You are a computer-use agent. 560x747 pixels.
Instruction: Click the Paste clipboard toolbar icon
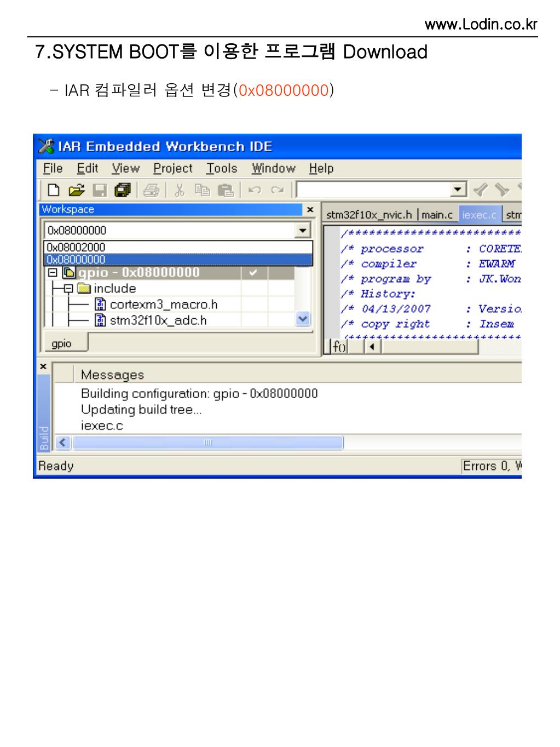tap(226, 190)
